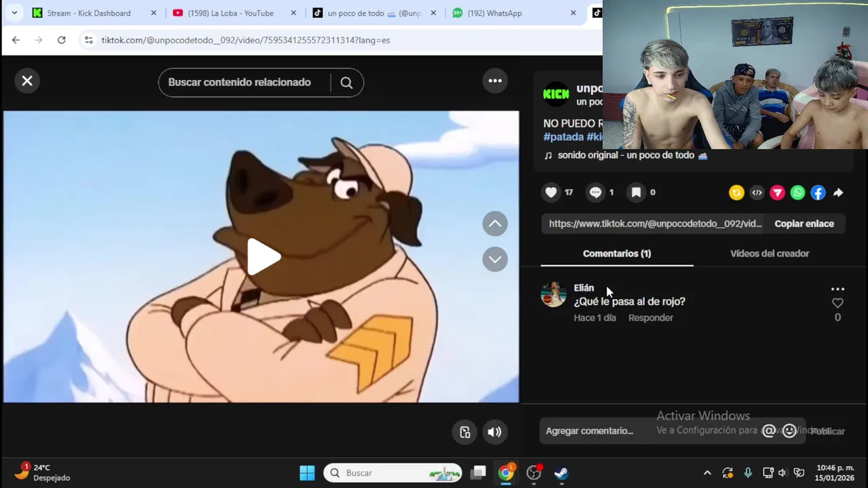
Task: Click 'Responder' under Elián's comment
Action: click(651, 318)
